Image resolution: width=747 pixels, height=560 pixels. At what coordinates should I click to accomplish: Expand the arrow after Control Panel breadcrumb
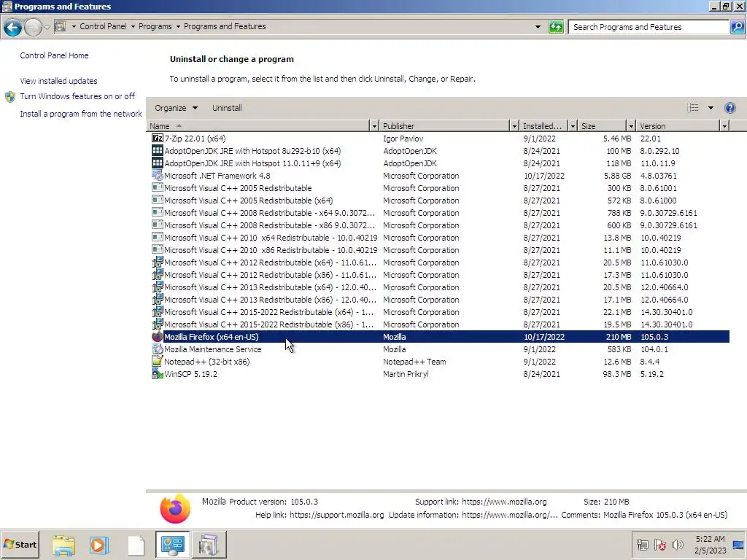click(133, 27)
